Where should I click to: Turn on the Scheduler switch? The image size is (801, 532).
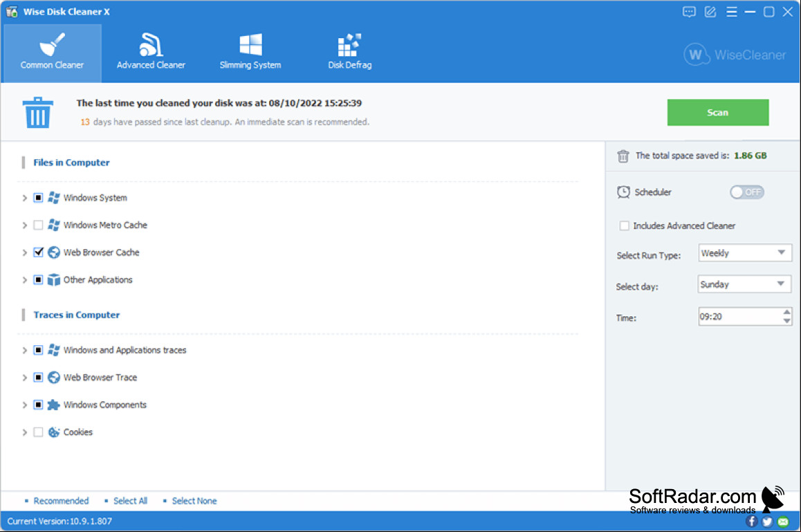pos(746,192)
